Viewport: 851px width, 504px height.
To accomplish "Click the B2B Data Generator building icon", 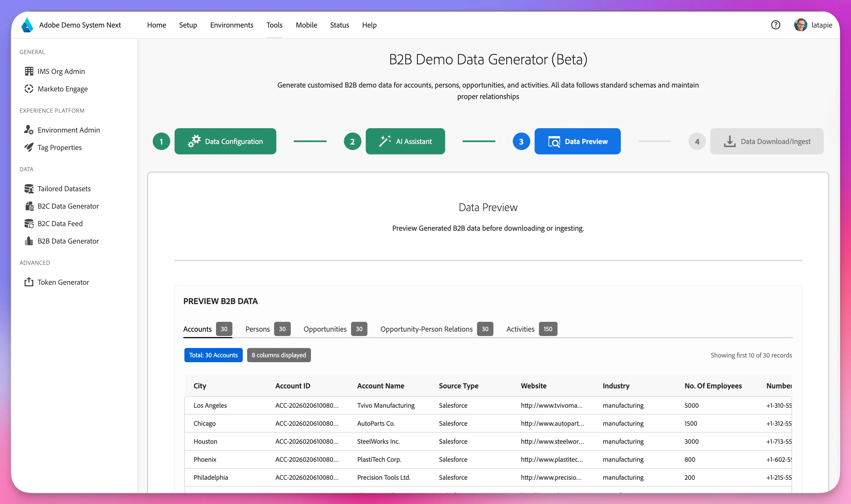I will point(29,241).
